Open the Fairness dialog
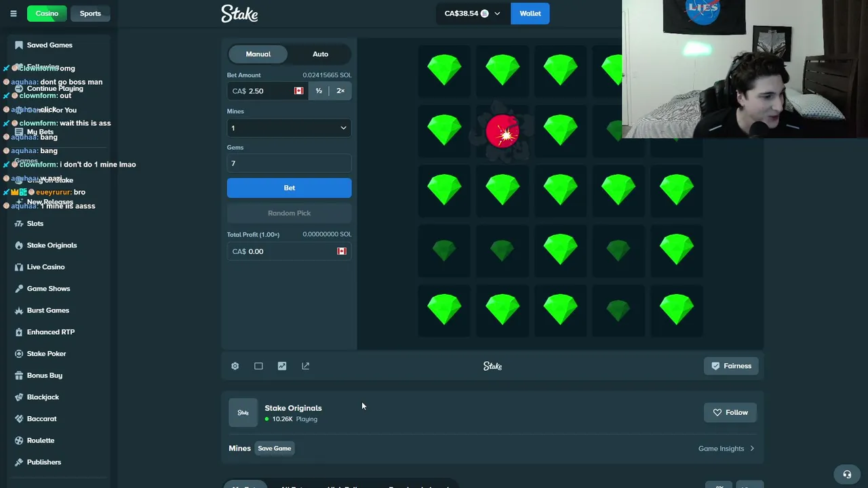This screenshot has width=868, height=488. (x=731, y=366)
